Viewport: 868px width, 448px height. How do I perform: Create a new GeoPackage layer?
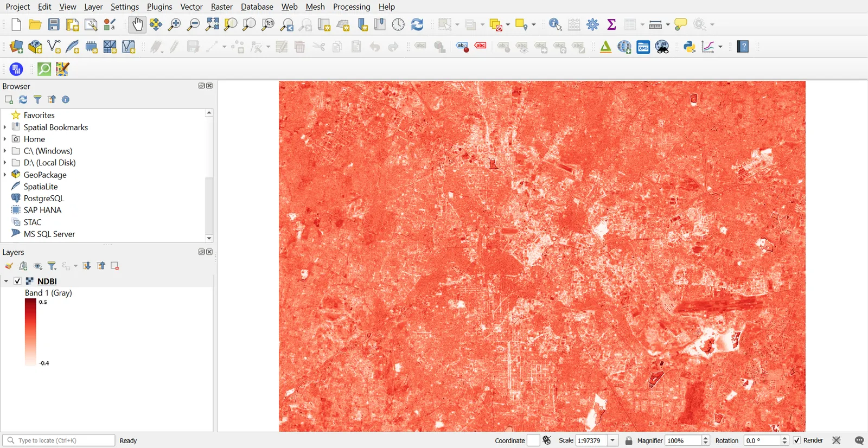(35, 47)
